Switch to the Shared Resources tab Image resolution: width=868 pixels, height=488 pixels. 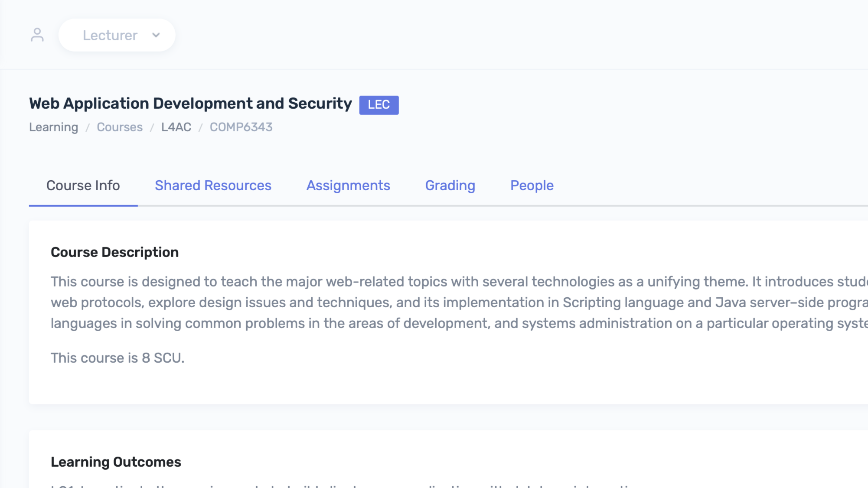pyautogui.click(x=213, y=185)
